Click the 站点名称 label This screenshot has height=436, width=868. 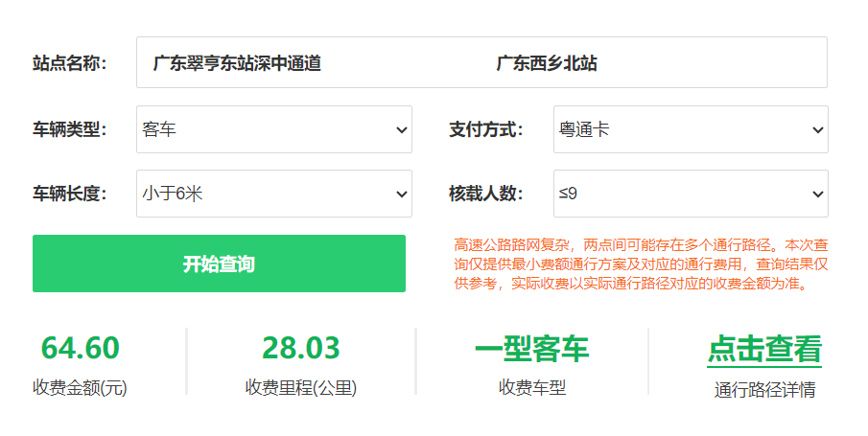69,63
